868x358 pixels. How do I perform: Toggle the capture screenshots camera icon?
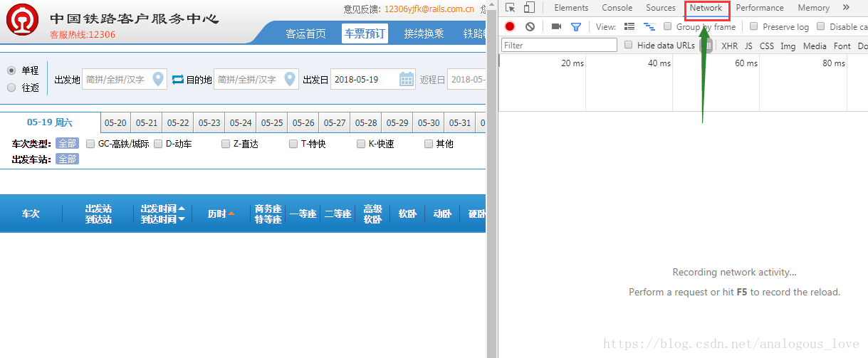(x=556, y=26)
